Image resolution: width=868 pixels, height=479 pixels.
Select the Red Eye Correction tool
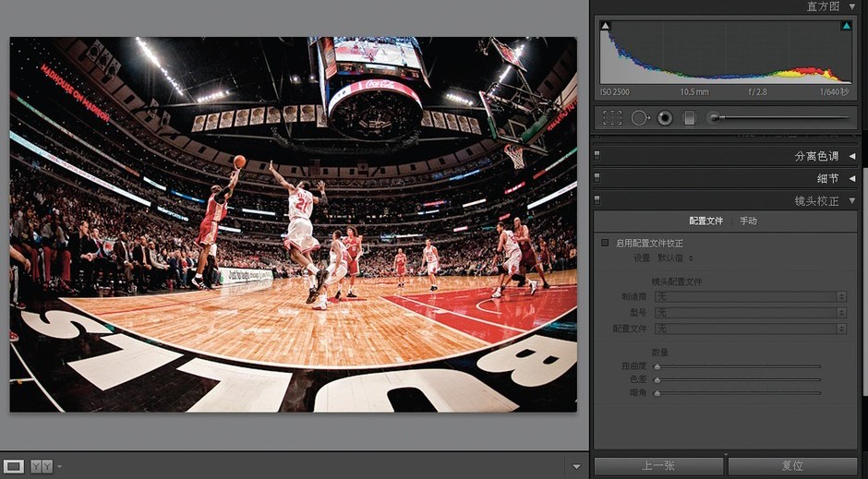pyautogui.click(x=665, y=118)
